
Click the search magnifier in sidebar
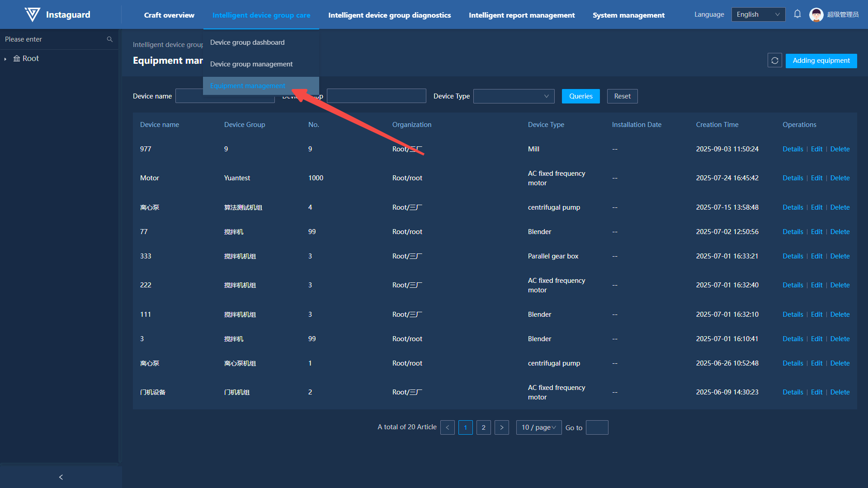pos(109,39)
